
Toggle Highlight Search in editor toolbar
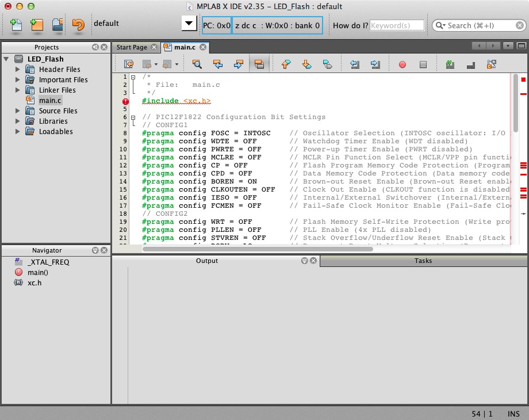[x=259, y=64]
